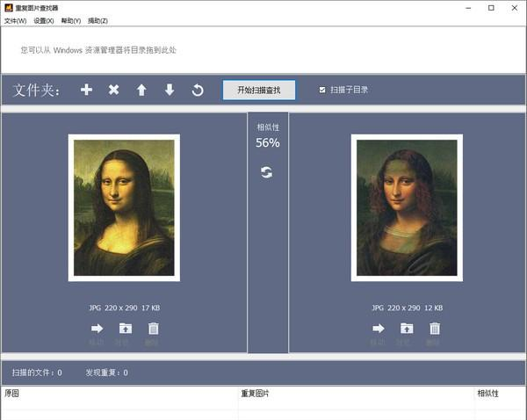Click the folder drop area hint text
Image resolution: width=527 pixels, height=420 pixels.
(x=98, y=50)
